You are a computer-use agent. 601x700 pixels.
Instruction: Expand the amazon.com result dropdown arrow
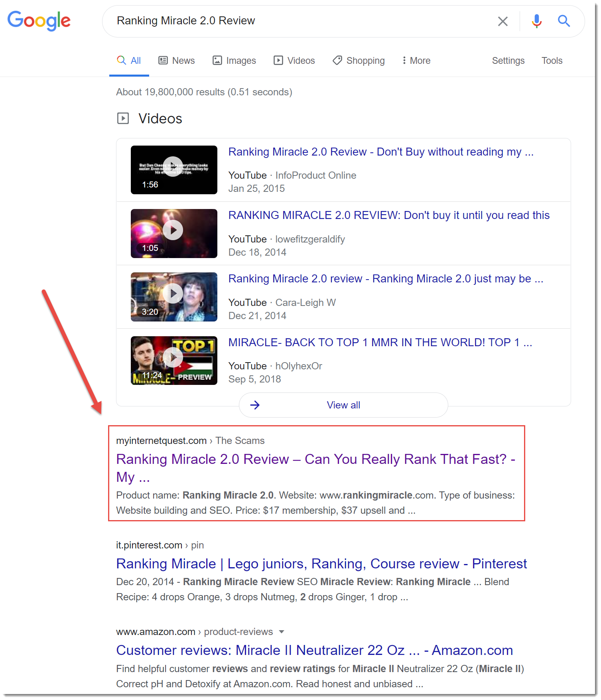(282, 632)
